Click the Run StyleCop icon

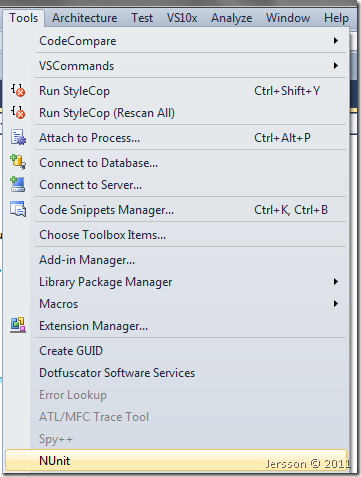click(18, 90)
